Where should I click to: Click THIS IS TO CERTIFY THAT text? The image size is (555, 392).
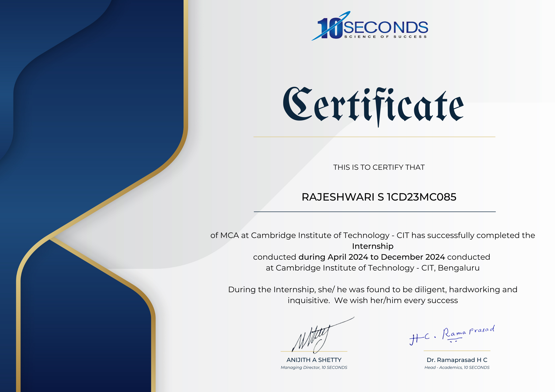[x=379, y=167]
